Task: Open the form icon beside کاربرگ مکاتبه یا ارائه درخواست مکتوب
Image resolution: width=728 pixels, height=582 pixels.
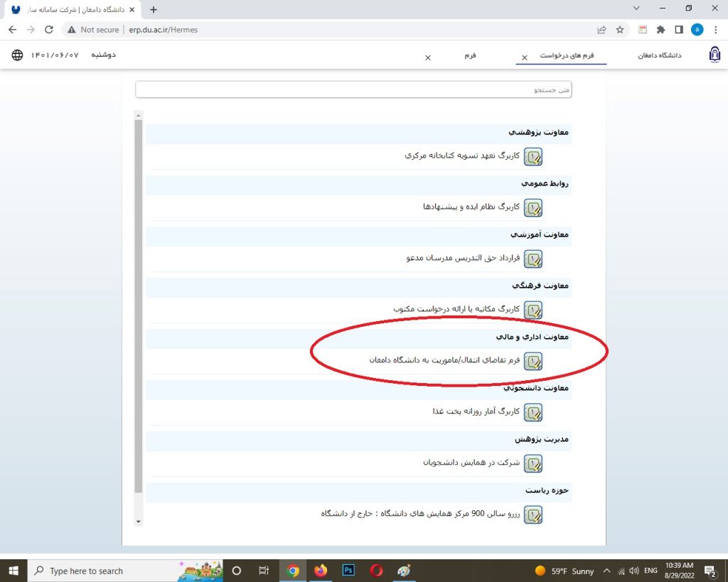Action: 533,310
